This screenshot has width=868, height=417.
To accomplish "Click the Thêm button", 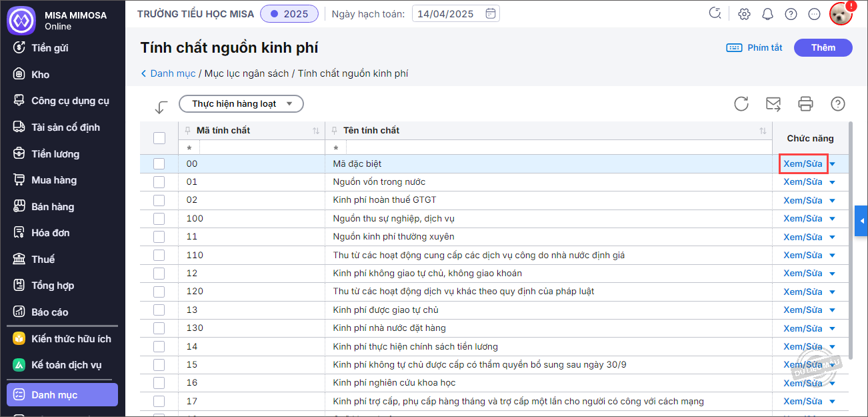I will [823, 47].
